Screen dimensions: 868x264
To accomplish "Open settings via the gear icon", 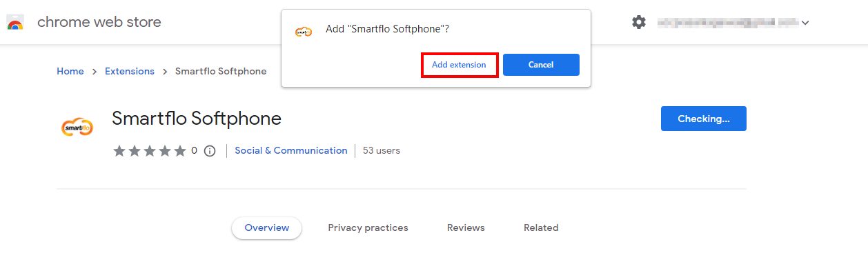I will pos(639,22).
